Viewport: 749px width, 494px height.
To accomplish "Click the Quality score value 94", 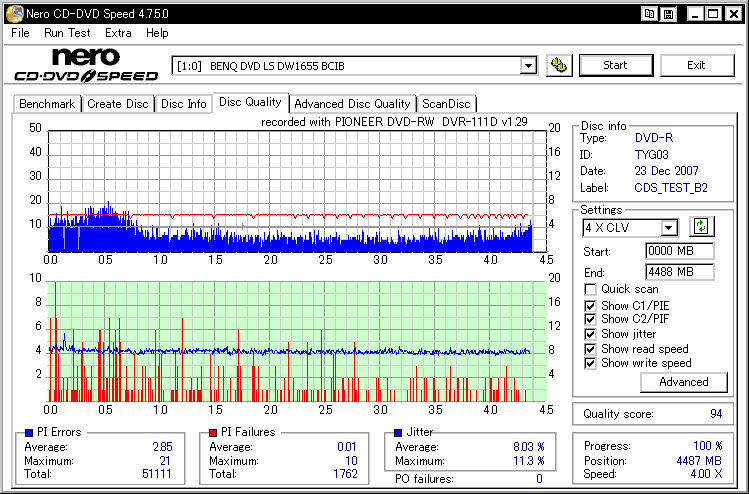I will (x=716, y=414).
